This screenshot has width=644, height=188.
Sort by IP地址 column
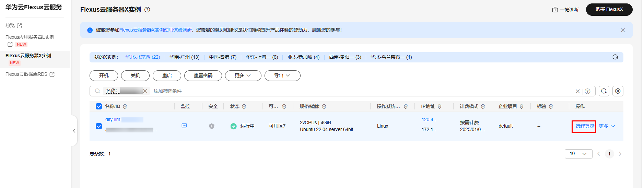440,106
